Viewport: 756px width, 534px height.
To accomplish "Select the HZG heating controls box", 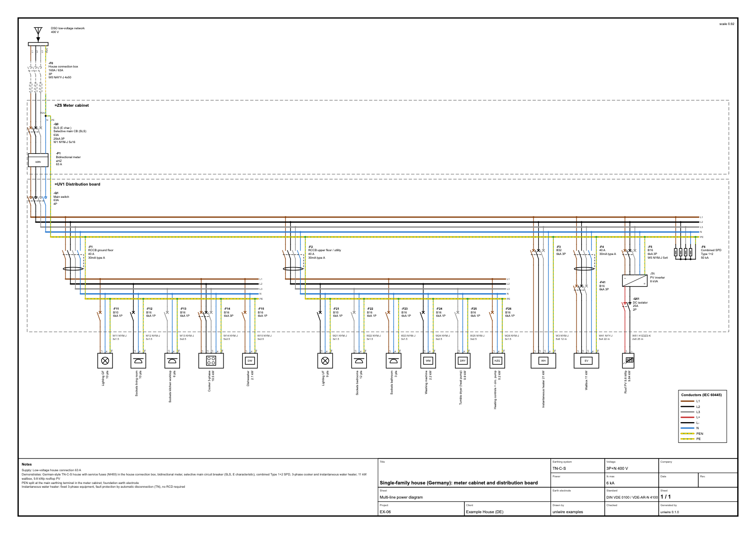I will 497,361.
